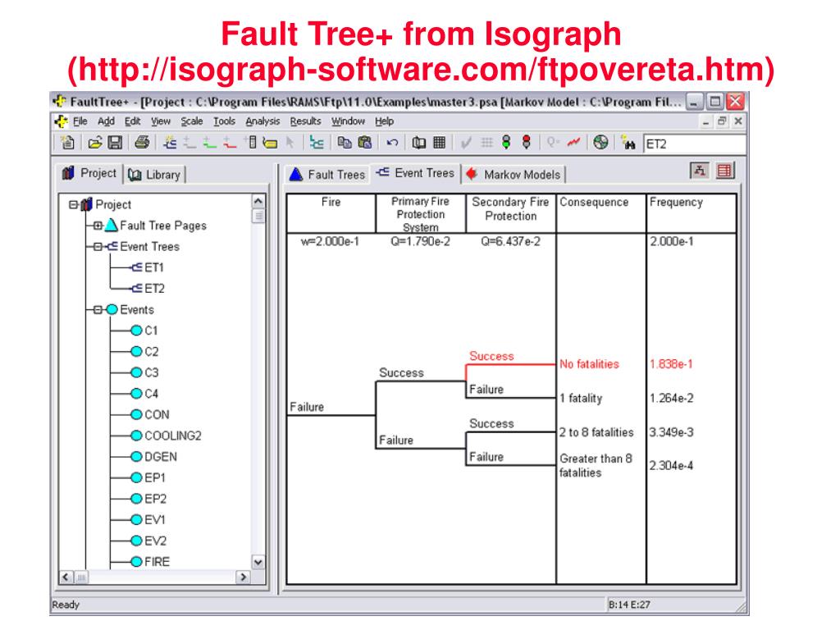
Task: Click the frequency value 2.304e-4
Action: [671, 466]
